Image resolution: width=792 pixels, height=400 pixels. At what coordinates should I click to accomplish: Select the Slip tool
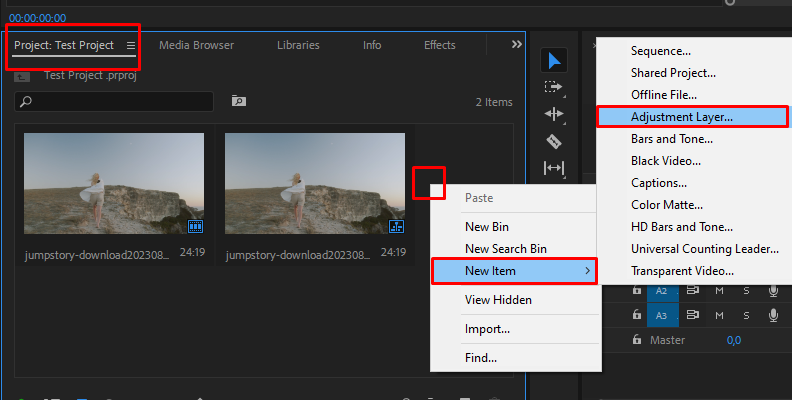[x=554, y=168]
